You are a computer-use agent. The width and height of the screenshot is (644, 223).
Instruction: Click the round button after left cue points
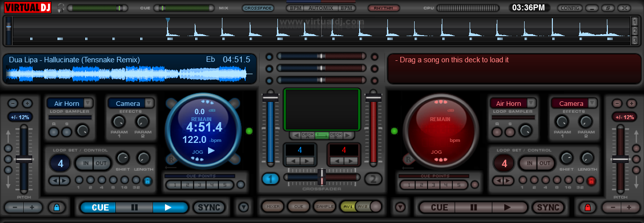click(241, 185)
